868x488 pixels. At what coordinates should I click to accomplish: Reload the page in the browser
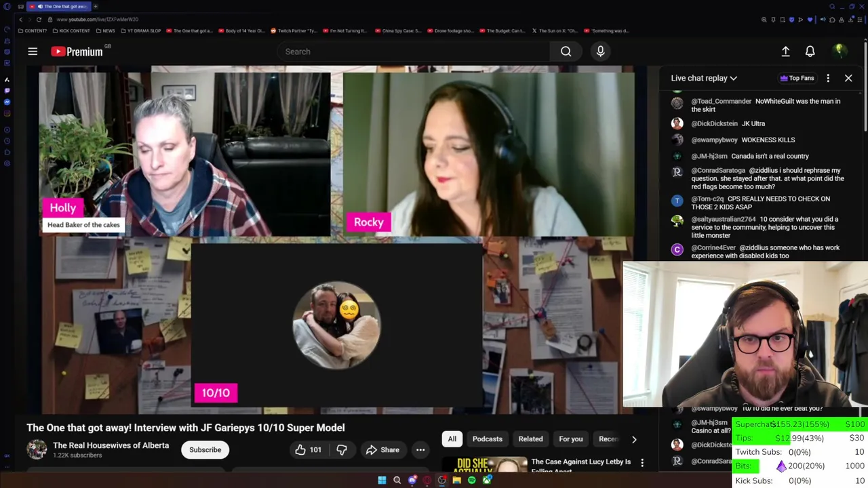pos(39,20)
